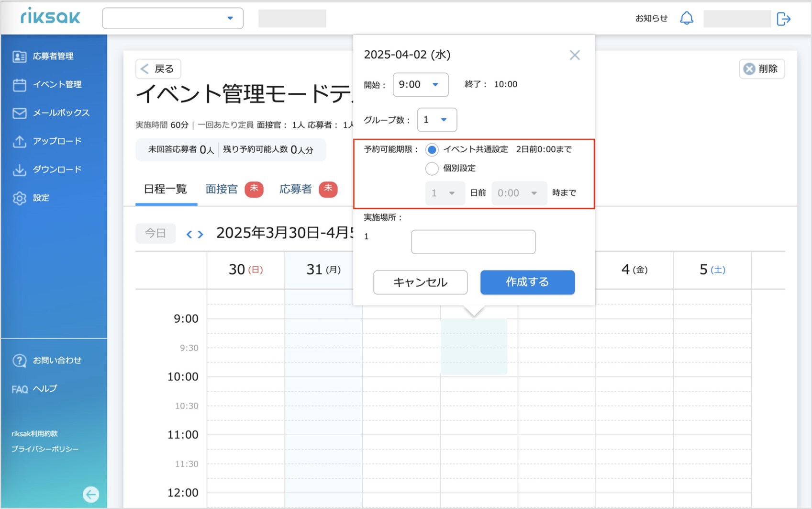
Task: Click お知らせ text in header
Action: (x=651, y=18)
